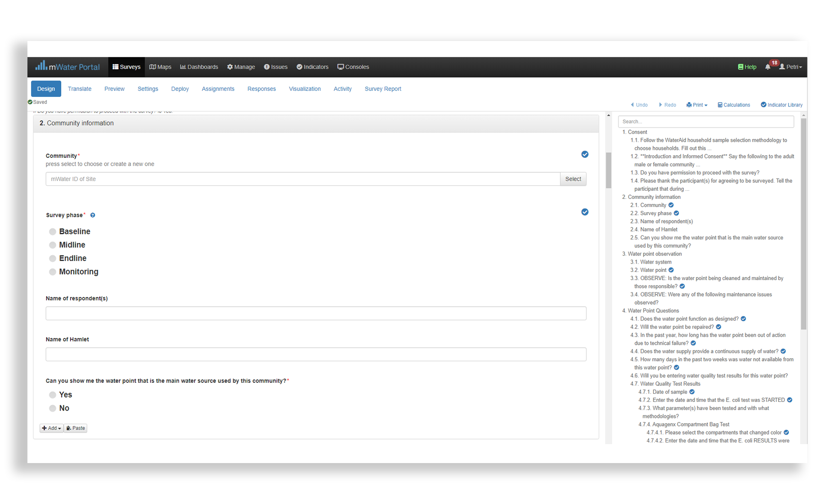Click the outline Search input field
The width and height of the screenshot is (835, 504).
tap(706, 122)
